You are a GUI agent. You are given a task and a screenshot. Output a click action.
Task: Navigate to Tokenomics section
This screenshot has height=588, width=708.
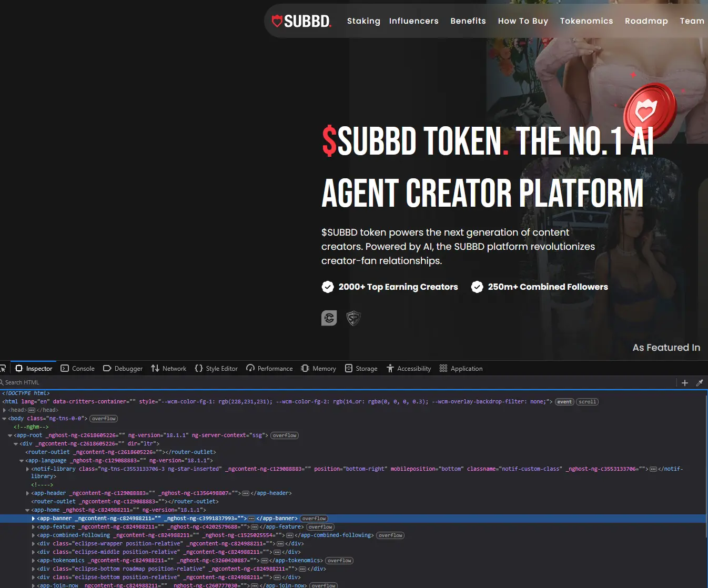point(586,21)
